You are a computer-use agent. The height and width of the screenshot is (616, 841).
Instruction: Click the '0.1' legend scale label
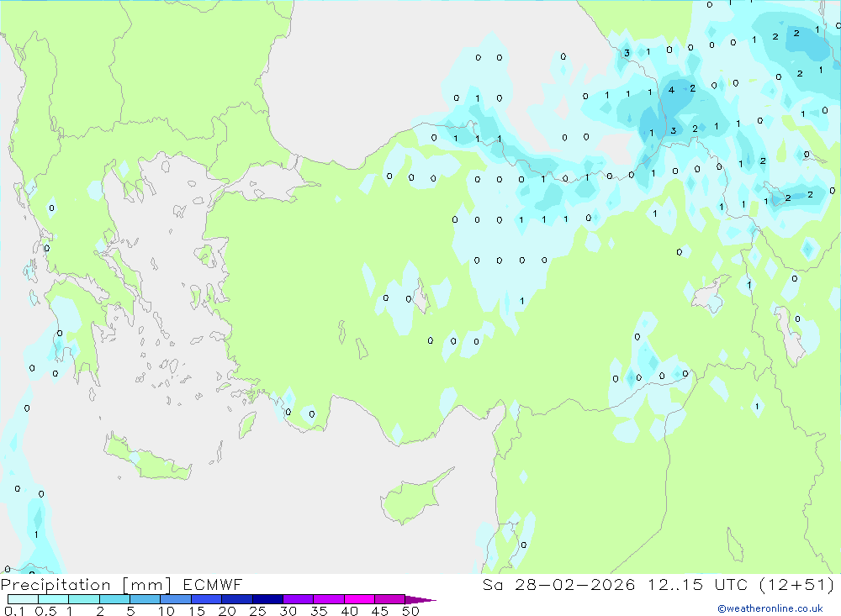[14, 611]
